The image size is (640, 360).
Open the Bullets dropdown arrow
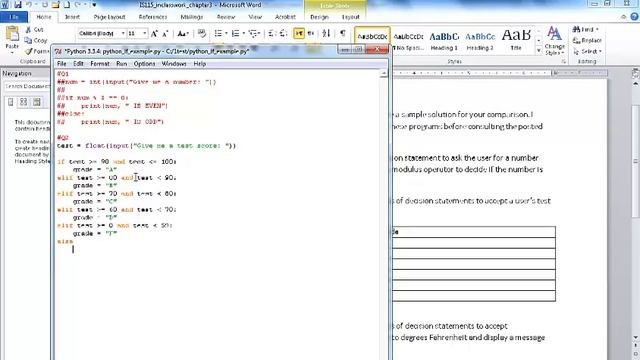coord(226,33)
